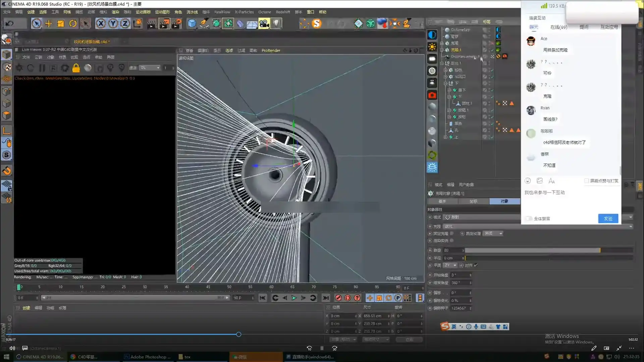This screenshot has width=644, height=362.
Task: Open Adobe Photoshop from the taskbar
Action: tap(148, 357)
